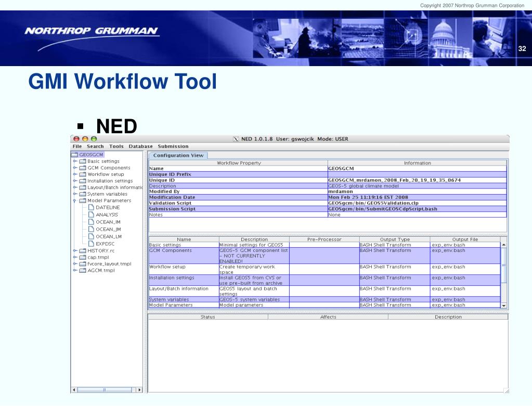
Task: Click the X11 icon in title bar
Action: click(x=236, y=139)
